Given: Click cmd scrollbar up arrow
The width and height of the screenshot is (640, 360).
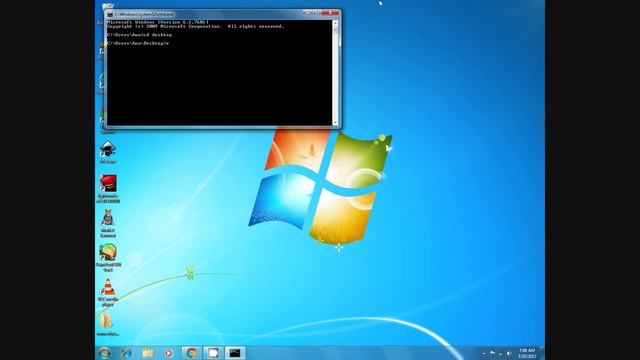Looking at the screenshot, I should pyautogui.click(x=336, y=23).
